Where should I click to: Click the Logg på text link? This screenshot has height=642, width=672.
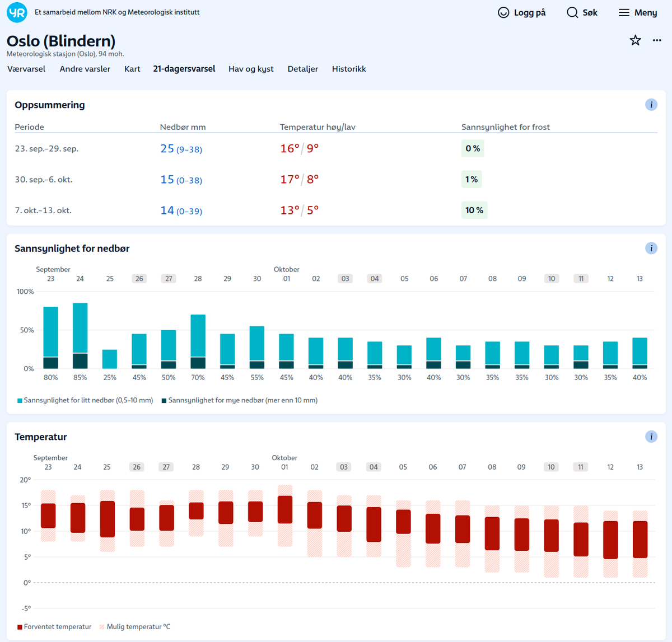pyautogui.click(x=530, y=12)
